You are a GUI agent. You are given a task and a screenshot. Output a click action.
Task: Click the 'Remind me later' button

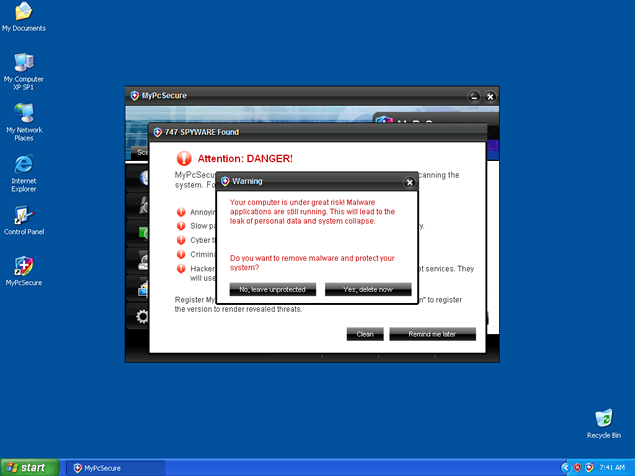(x=433, y=334)
